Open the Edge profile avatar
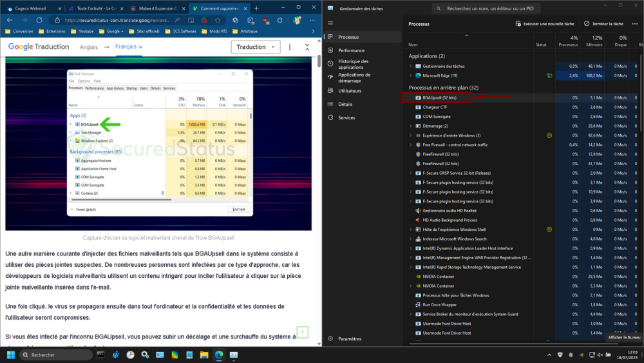Image resolution: width=644 pixels, height=363 pixels. pos(298,20)
